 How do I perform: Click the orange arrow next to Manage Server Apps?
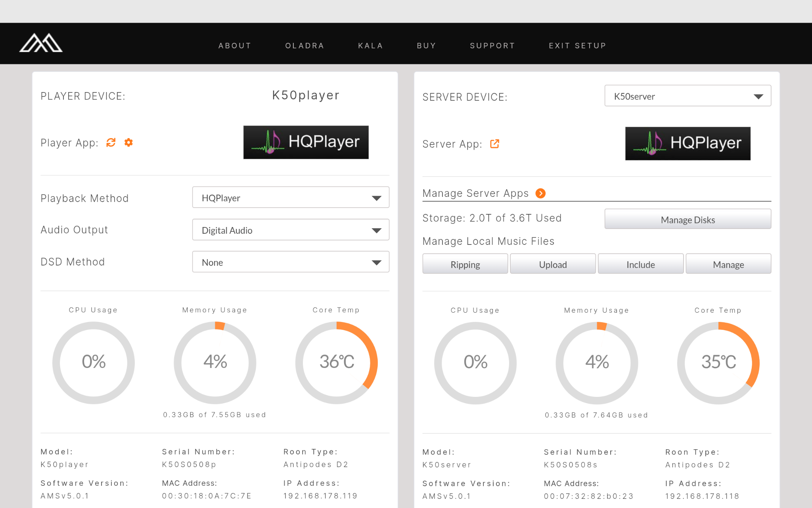tap(540, 193)
